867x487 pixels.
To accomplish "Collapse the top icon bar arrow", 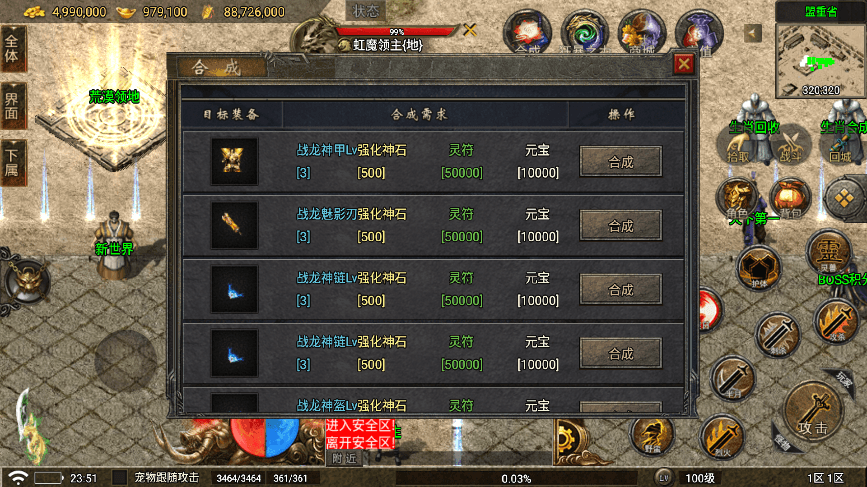I will (x=752, y=33).
